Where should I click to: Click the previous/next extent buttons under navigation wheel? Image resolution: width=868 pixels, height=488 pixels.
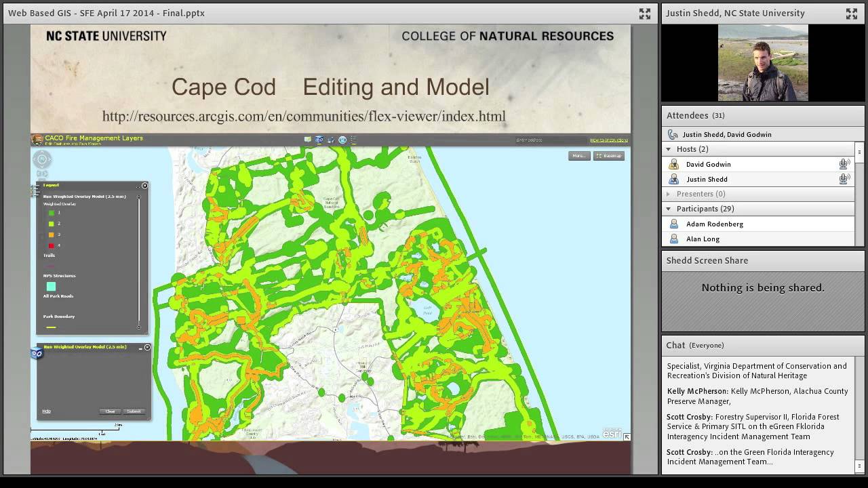[x=42, y=174]
